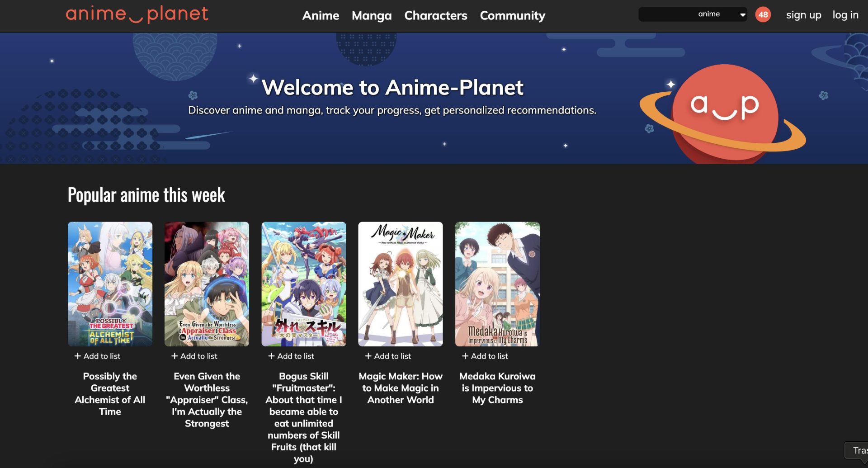Open Possibly the Greatest Alchemist title link
Screen dimensions: 868x468
(110, 394)
